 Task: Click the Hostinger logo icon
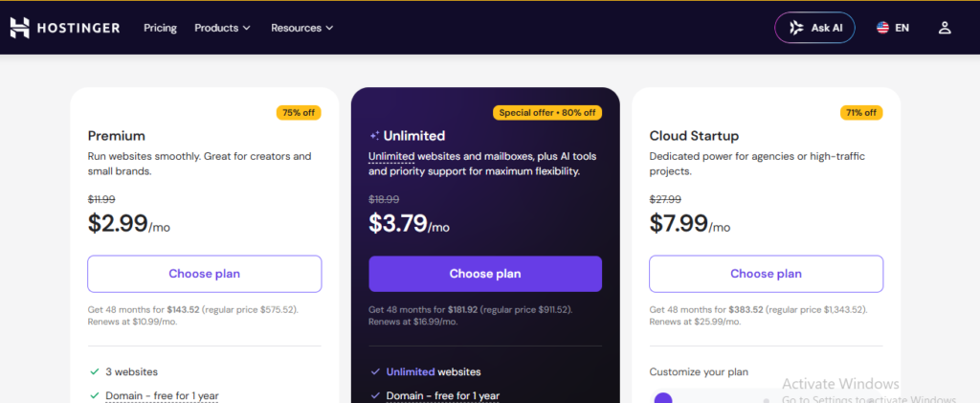[19, 28]
